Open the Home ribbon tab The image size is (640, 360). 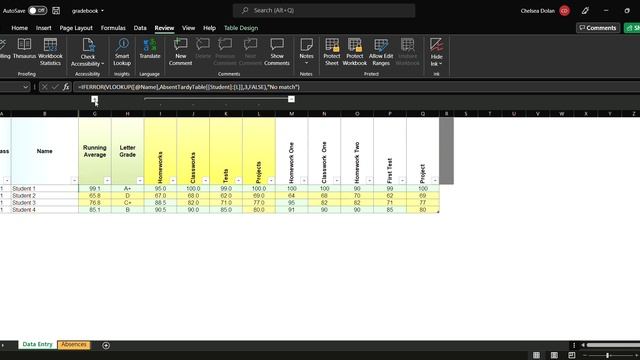20,28
